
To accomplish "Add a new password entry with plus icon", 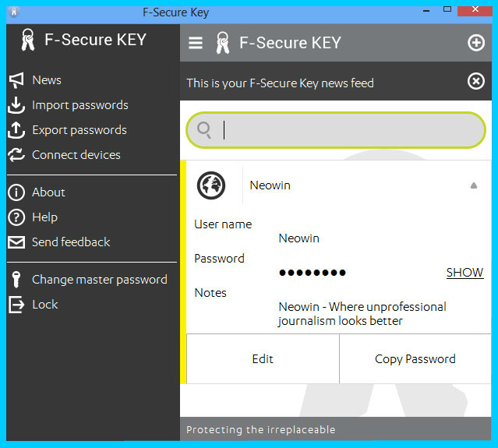I will click(475, 43).
